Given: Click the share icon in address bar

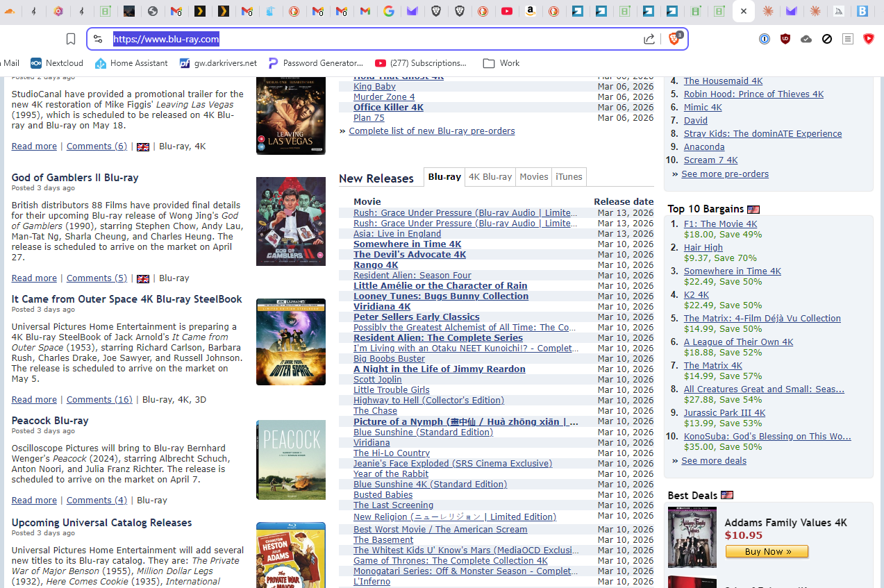Looking at the screenshot, I should pyautogui.click(x=649, y=39).
